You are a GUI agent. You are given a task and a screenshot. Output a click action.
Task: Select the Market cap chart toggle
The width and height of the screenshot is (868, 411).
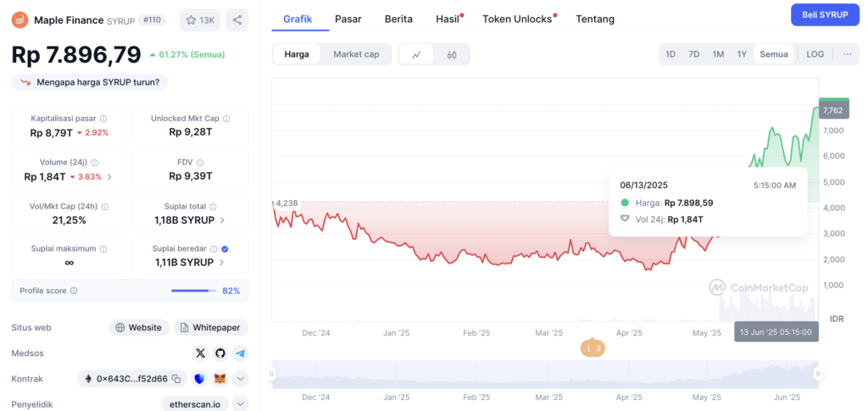pos(356,54)
